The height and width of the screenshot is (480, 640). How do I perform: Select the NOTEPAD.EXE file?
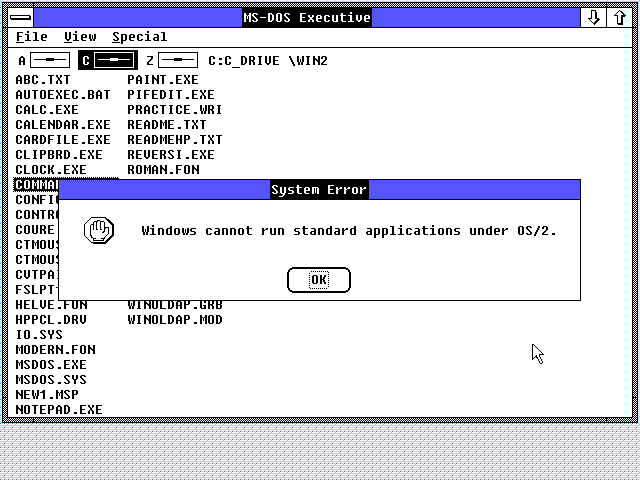[58, 410]
